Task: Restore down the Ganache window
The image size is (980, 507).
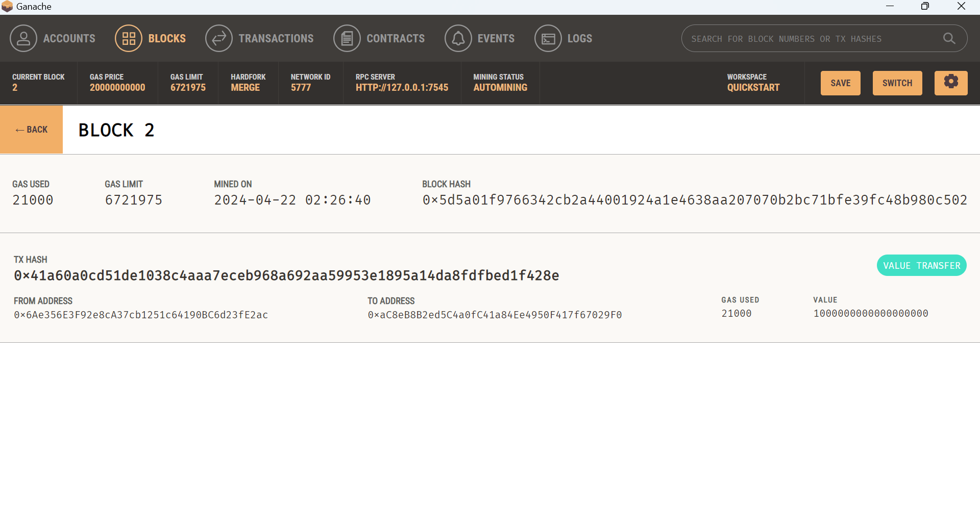Action: (925, 6)
